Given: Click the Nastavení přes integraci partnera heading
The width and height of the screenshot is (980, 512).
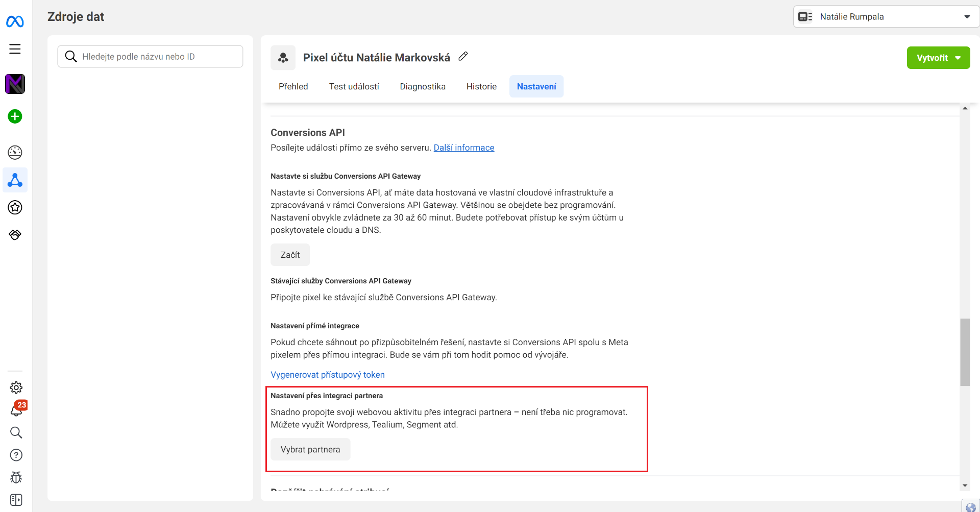Looking at the screenshot, I should pos(327,396).
